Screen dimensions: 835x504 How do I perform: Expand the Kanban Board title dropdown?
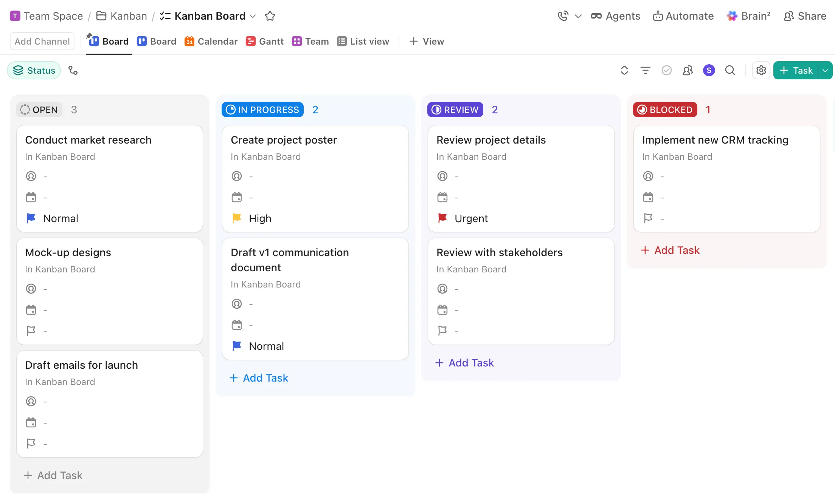pyautogui.click(x=253, y=16)
